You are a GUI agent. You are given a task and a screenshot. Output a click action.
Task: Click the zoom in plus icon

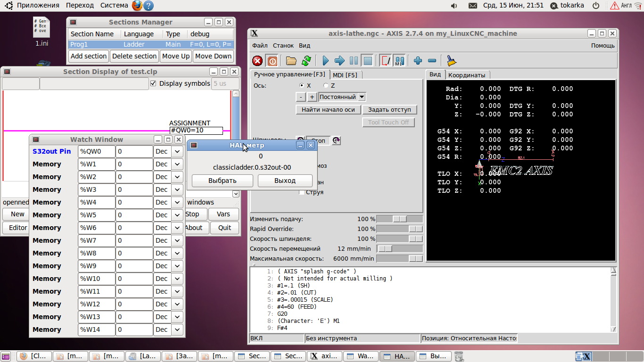(x=418, y=61)
